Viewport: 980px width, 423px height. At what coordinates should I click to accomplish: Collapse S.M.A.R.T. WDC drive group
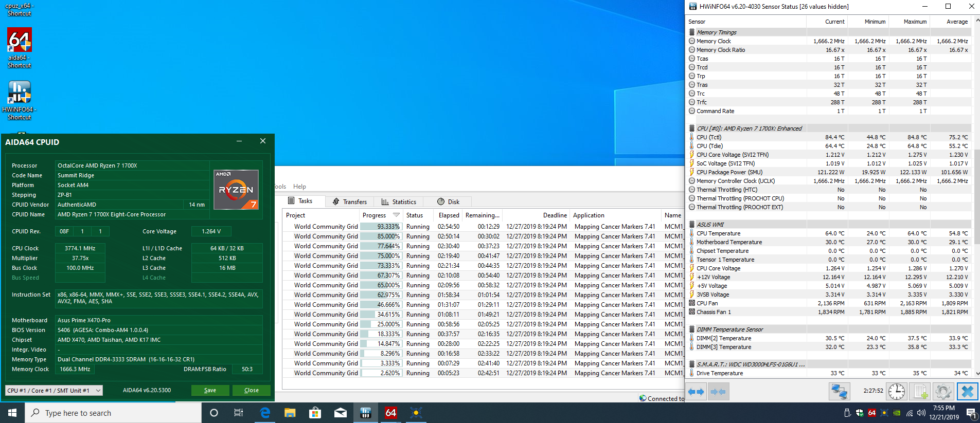(692, 364)
